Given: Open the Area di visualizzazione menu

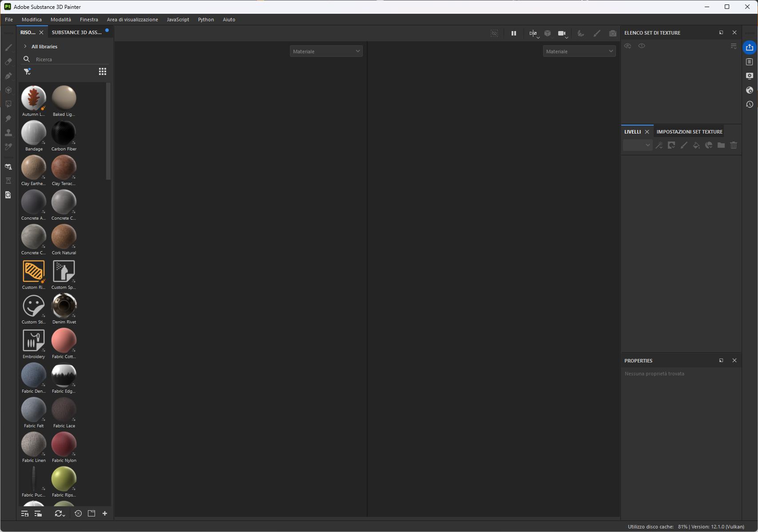Looking at the screenshot, I should click(x=132, y=20).
